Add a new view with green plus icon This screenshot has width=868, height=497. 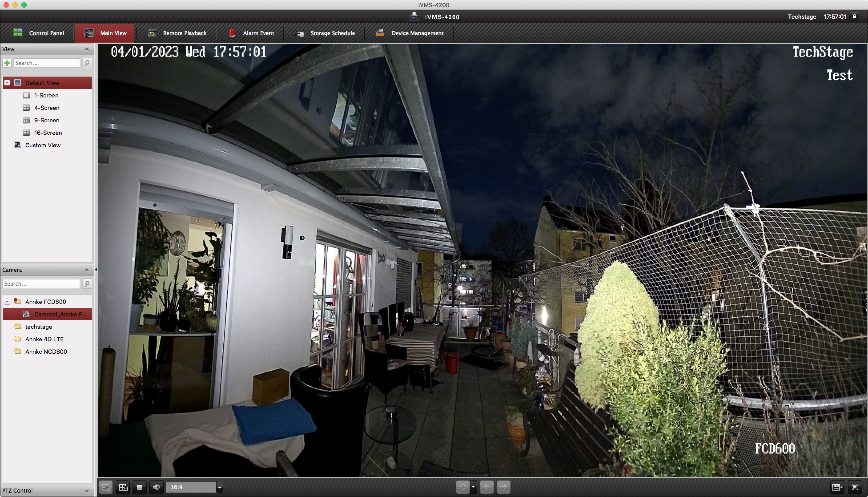click(7, 63)
